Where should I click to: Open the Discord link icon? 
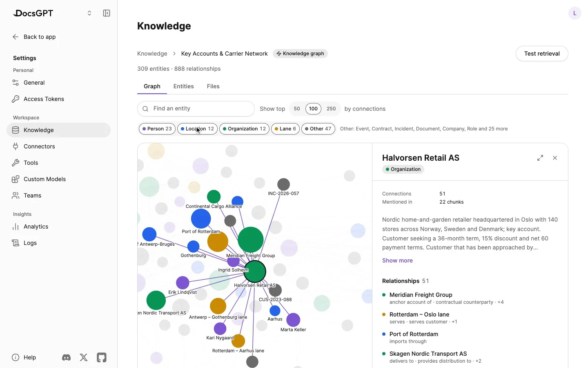[66, 357]
